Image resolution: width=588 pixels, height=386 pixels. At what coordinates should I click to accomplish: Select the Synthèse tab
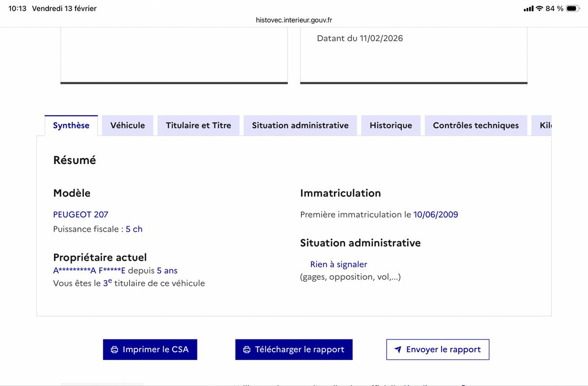71,125
